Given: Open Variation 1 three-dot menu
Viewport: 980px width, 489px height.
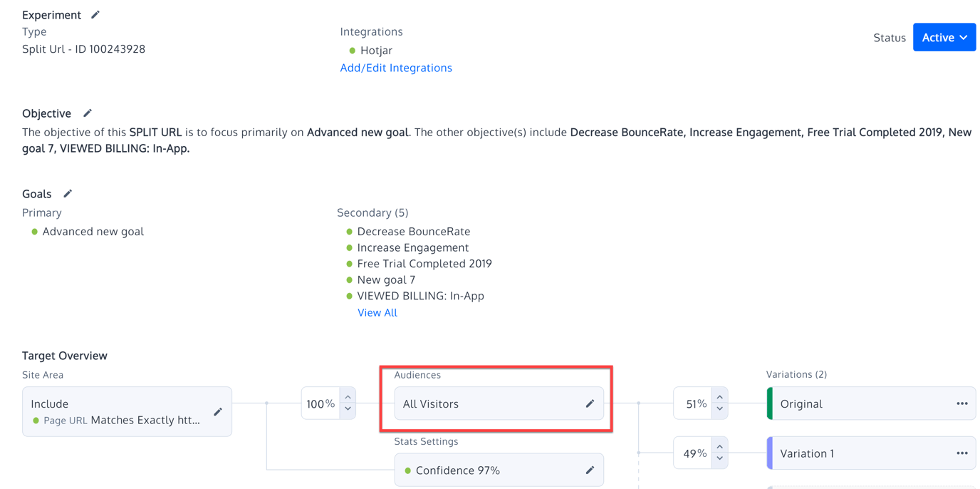Looking at the screenshot, I should click(961, 453).
